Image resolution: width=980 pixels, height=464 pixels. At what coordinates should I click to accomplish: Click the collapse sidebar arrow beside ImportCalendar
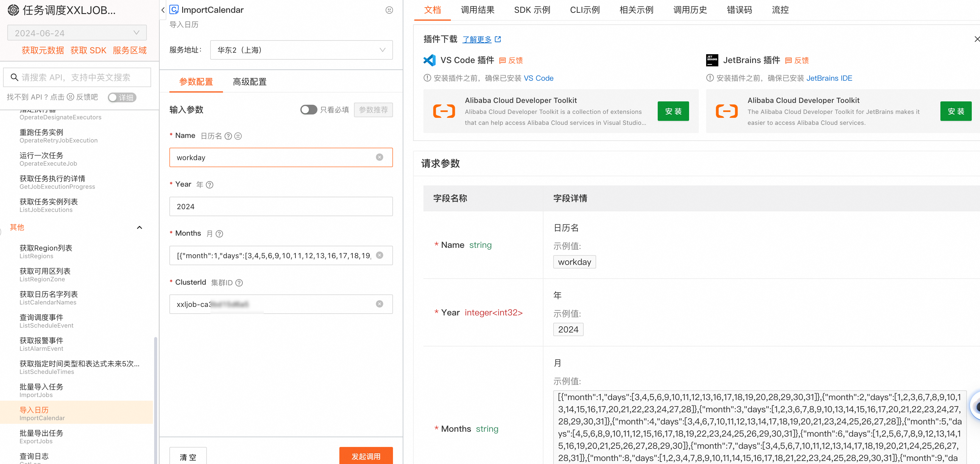click(x=163, y=10)
